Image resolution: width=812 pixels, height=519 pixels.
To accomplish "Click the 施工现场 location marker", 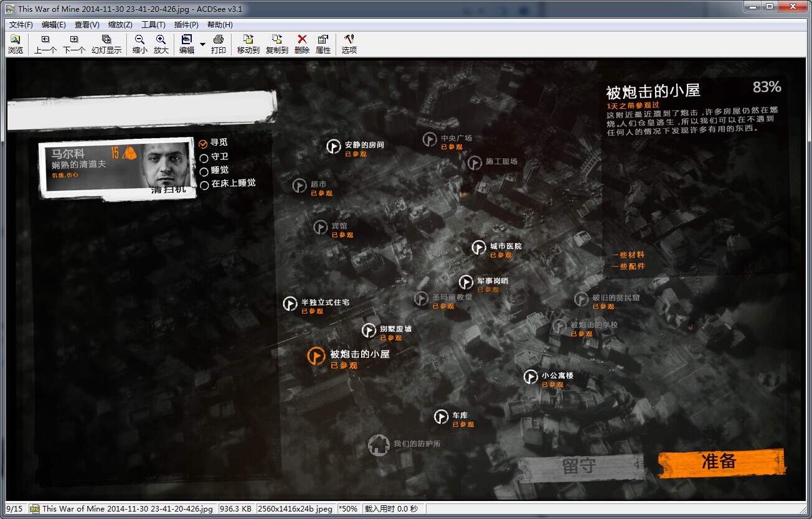I will coord(474,162).
